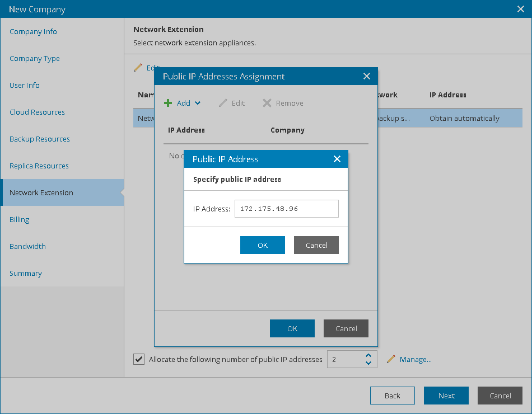
Task: Select the 'Obtain automatically' cell
Action: 464,119
